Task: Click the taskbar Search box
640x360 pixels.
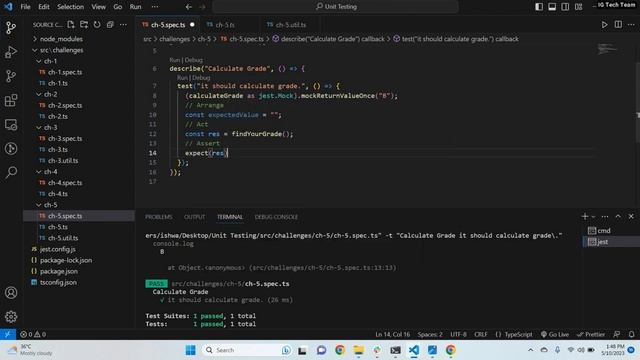Action: (247, 350)
